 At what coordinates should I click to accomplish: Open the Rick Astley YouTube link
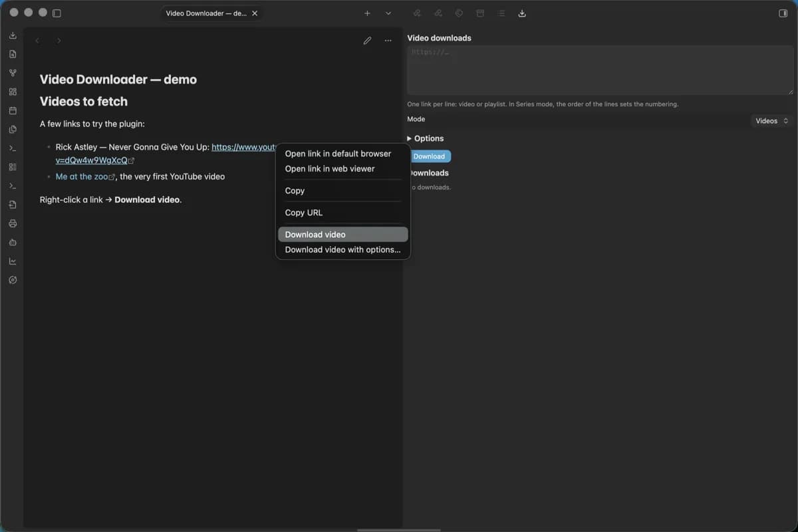tap(243, 147)
